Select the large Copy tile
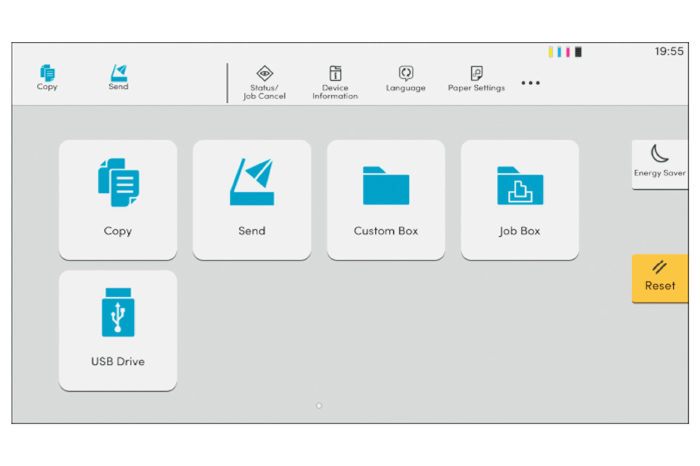700x466 pixels. point(118,199)
